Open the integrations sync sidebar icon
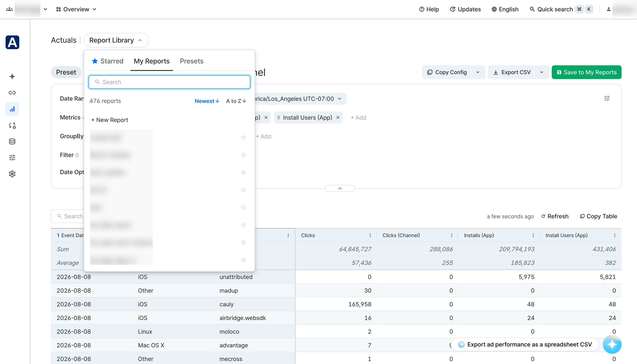 click(x=12, y=126)
